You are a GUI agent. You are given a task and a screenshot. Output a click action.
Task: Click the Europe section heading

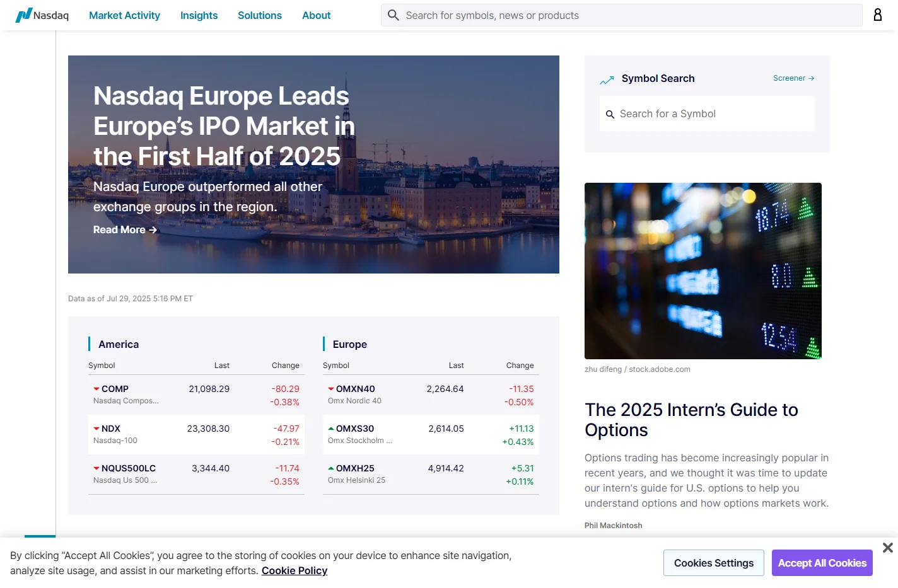[x=350, y=344]
